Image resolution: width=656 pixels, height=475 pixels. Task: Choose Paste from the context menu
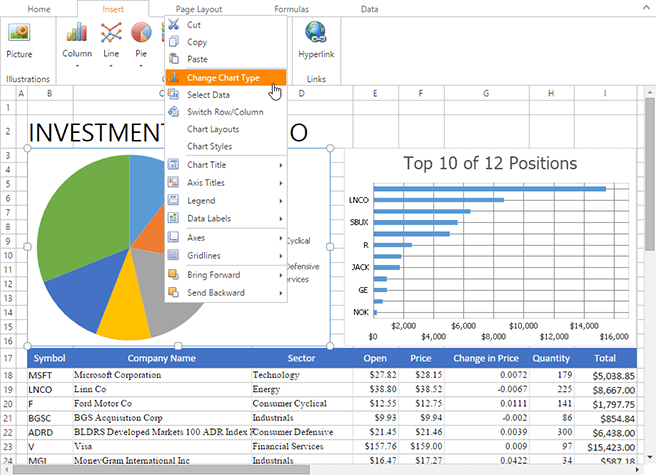click(197, 59)
